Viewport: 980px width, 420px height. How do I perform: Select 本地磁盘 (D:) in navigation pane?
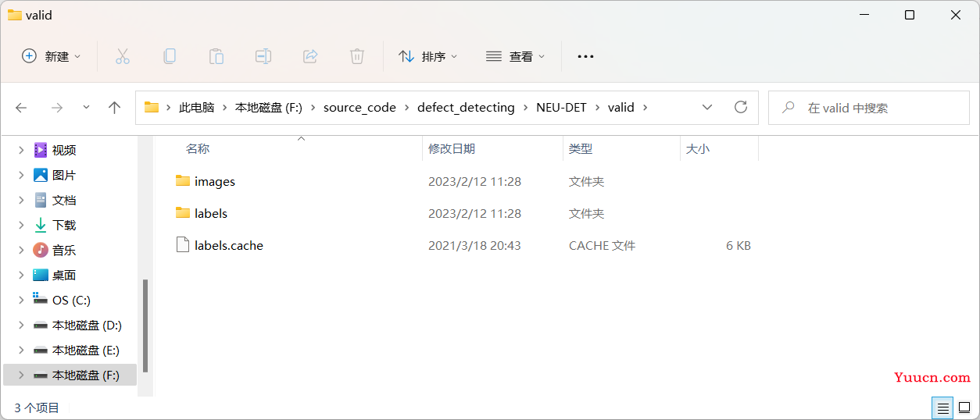click(87, 325)
